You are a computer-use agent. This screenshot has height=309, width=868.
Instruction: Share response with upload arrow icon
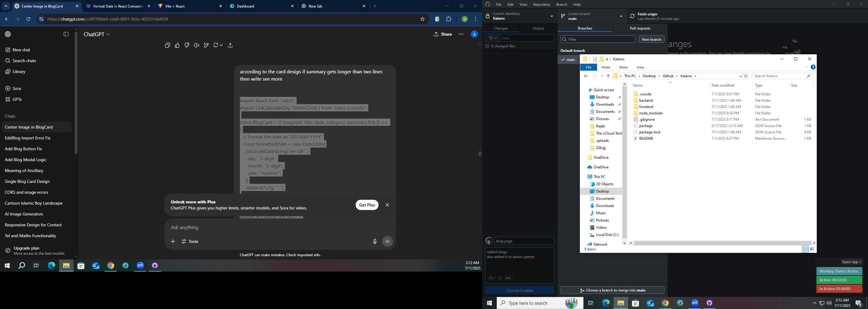pos(231,45)
